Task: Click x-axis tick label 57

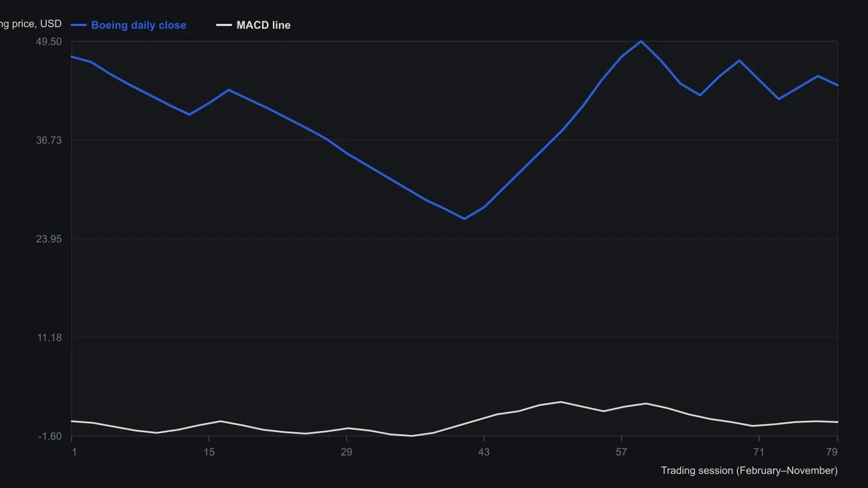Action: coord(621,452)
